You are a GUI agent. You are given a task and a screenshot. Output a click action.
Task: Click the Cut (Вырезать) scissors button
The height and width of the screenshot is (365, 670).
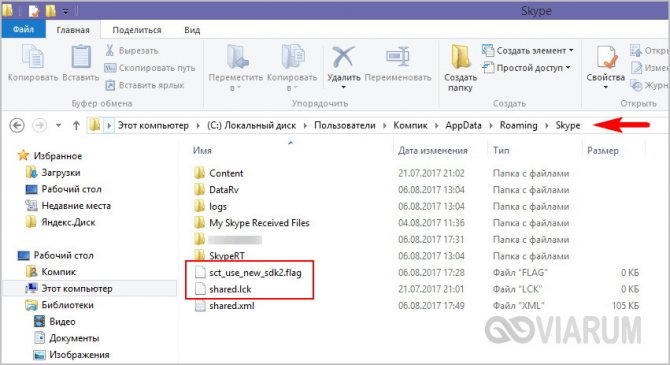132,50
